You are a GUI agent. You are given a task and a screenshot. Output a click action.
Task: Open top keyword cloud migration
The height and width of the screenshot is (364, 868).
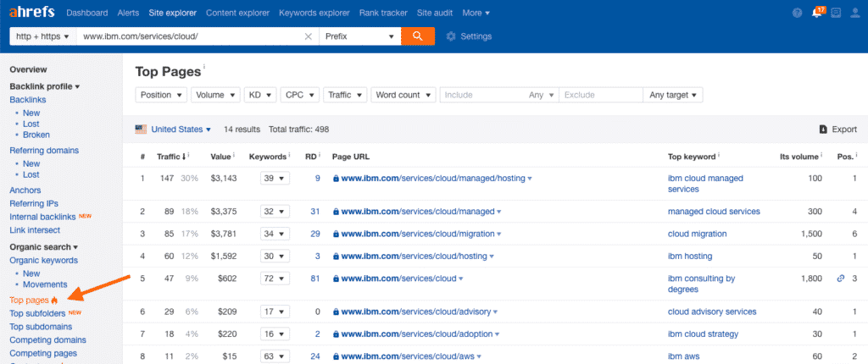coord(698,234)
